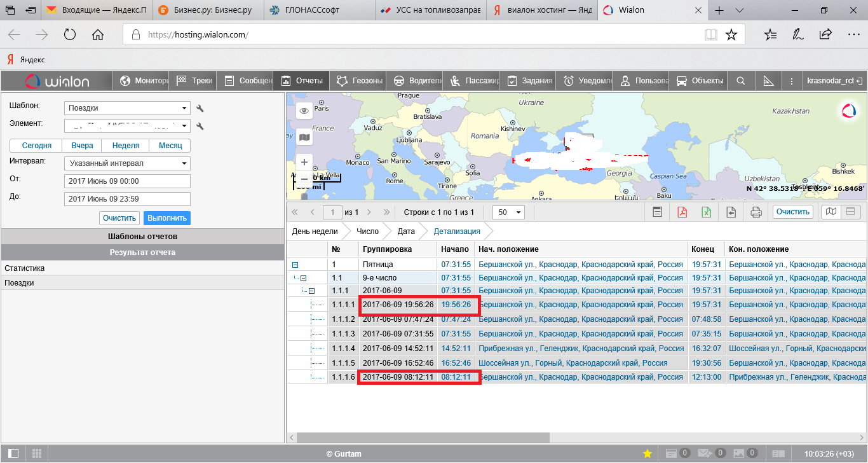Toggle visible layers with the eye icon
This screenshot has width=868, height=463.
304,111
